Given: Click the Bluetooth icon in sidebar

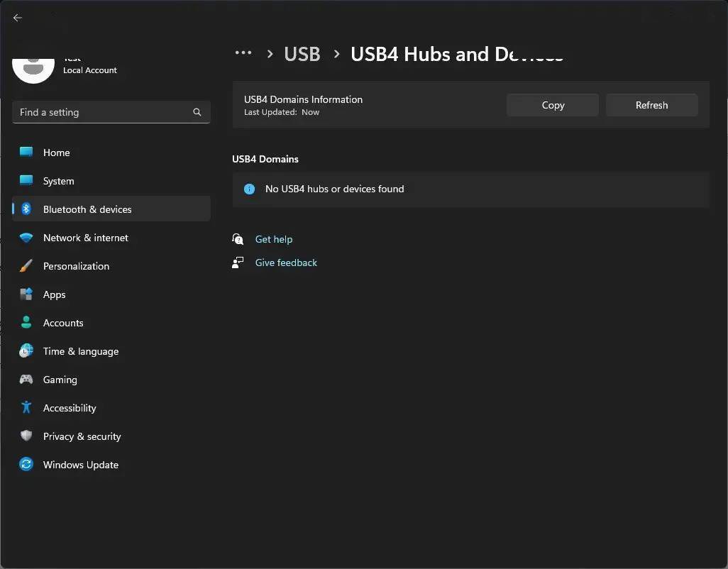Looking at the screenshot, I should 26,209.
